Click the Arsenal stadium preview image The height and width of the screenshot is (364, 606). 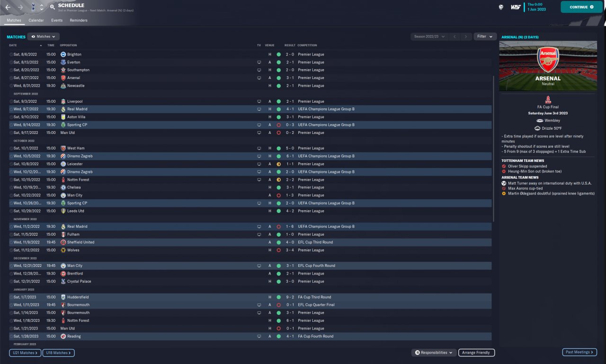(548, 65)
